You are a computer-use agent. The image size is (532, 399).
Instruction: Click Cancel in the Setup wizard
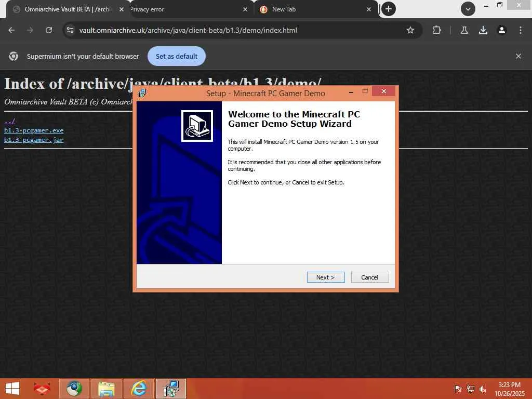coord(370,277)
